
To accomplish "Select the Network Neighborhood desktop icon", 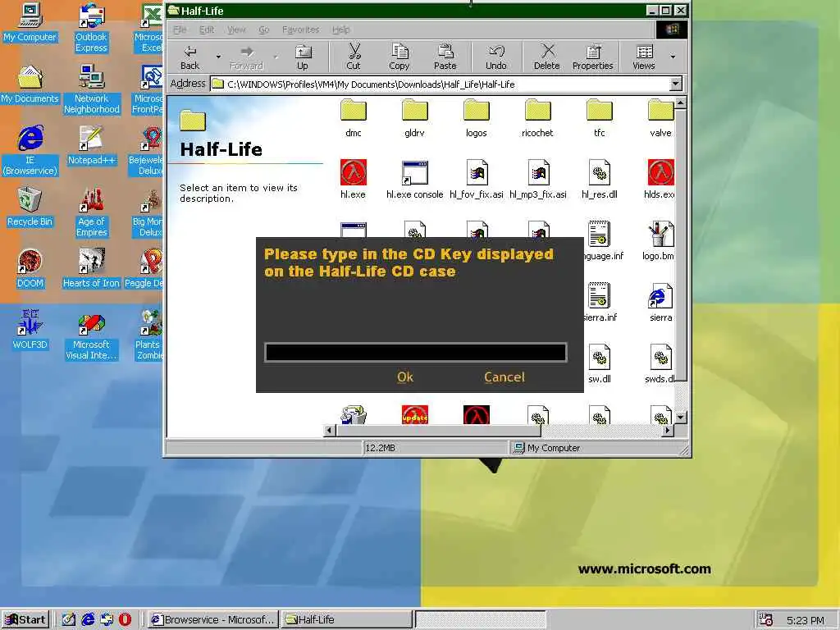I will (x=91, y=89).
